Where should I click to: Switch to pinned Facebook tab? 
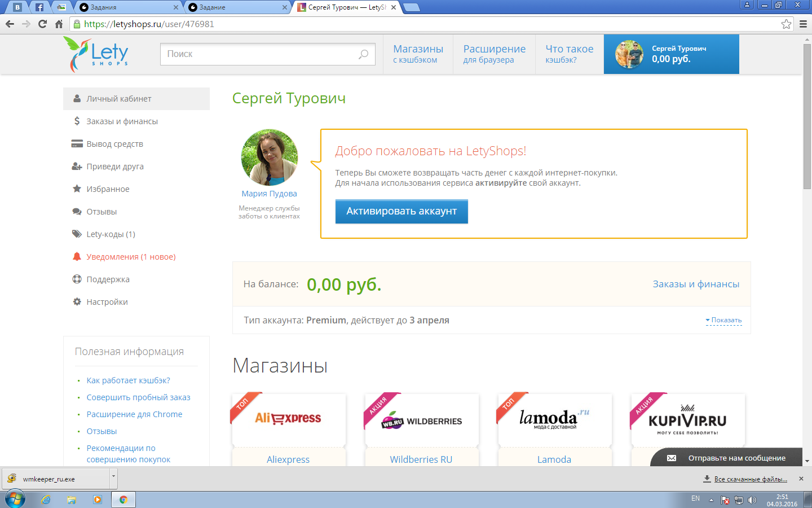click(39, 7)
